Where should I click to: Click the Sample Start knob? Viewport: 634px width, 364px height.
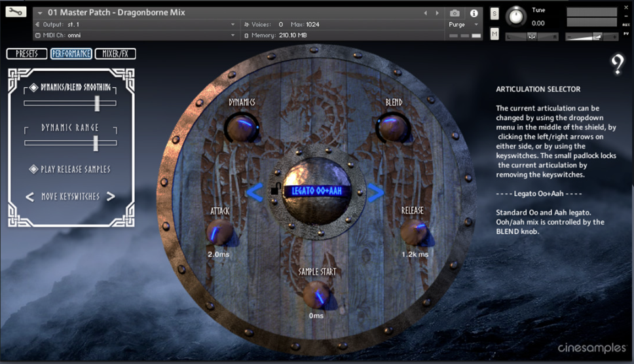(316, 295)
